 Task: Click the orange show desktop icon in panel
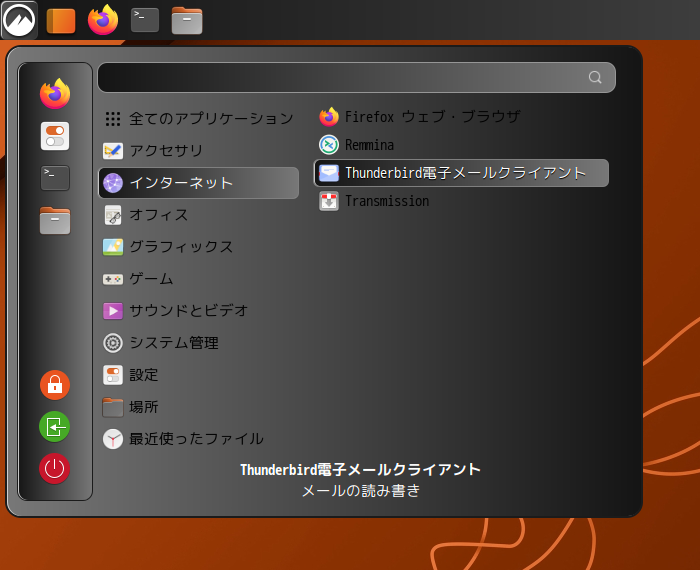(x=61, y=21)
